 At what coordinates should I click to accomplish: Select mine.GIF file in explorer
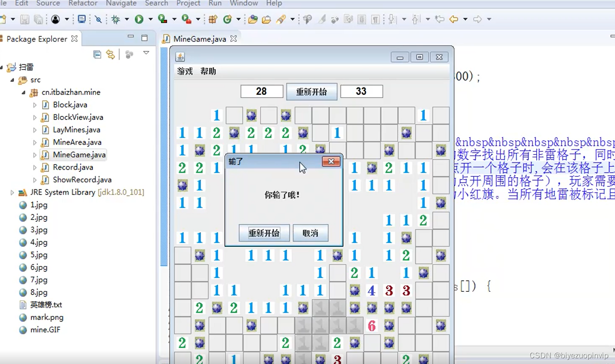[x=45, y=329]
